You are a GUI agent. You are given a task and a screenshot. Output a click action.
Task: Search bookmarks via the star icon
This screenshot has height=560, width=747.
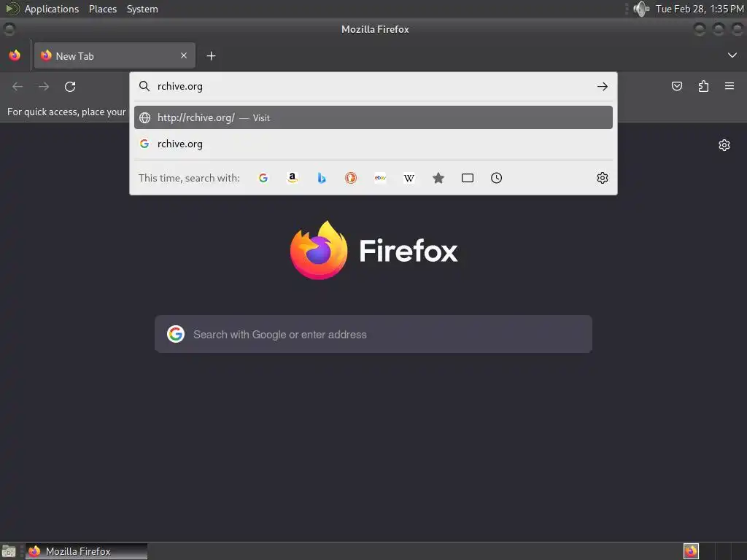pos(438,178)
